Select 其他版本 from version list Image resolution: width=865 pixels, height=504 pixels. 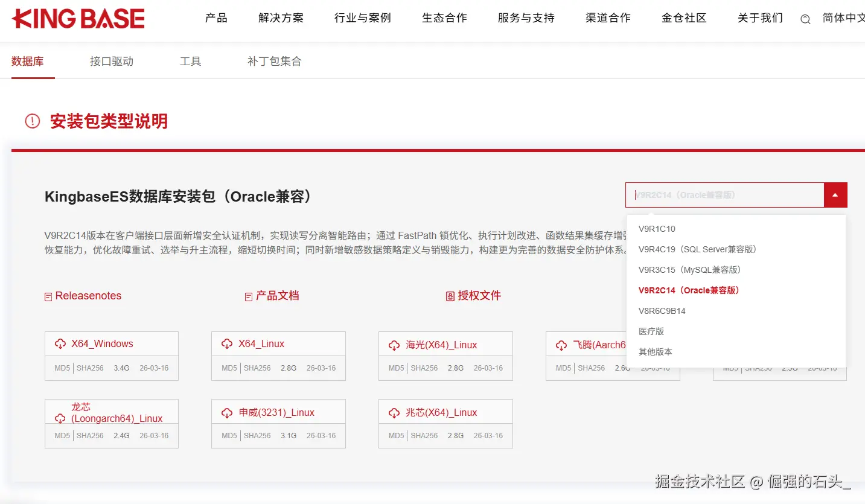tap(736, 351)
